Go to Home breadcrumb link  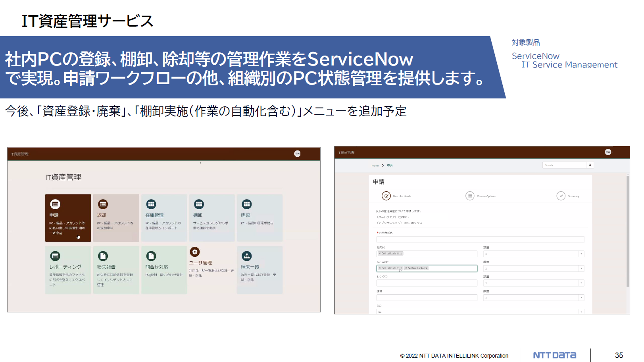375,166
